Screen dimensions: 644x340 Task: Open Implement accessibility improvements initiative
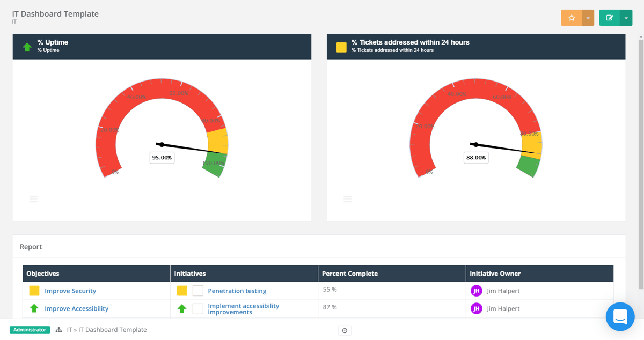pyautogui.click(x=244, y=309)
